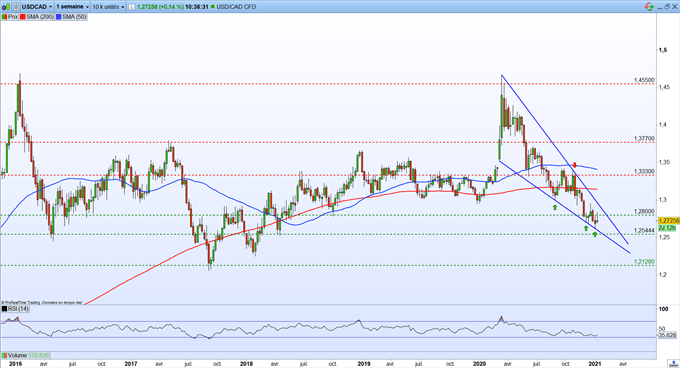Select the 1,33300 resistance level label
This screenshot has height=368, width=680.
point(644,172)
